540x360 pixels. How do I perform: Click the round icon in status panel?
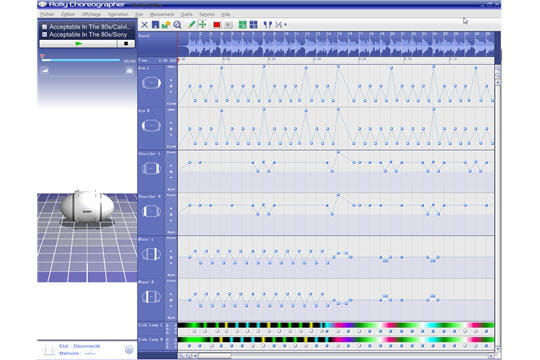129,350
